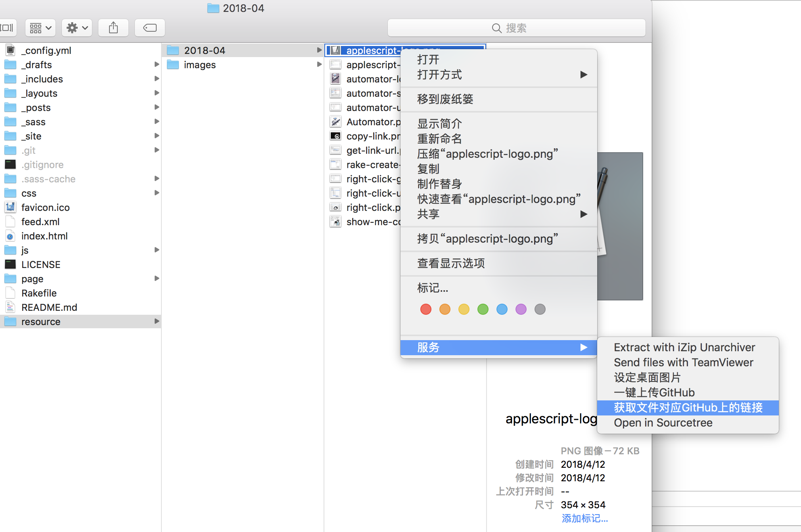Select 移到废纸篓 from context menu
Image resolution: width=801 pixels, height=532 pixels.
point(445,99)
